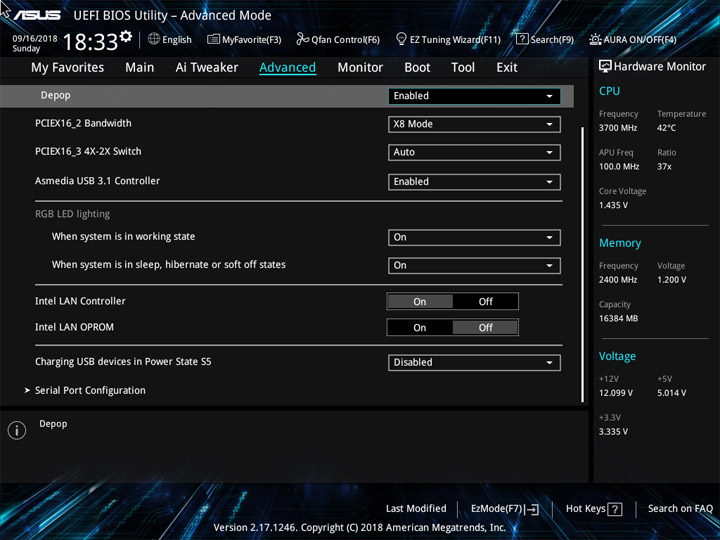Open Qfan Control fan icon
This screenshot has width=720, height=540.
point(302,39)
